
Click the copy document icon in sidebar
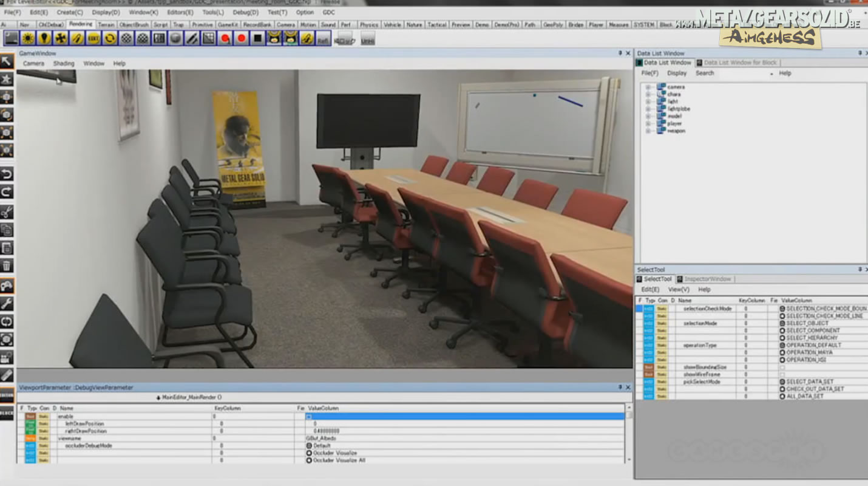point(7,230)
